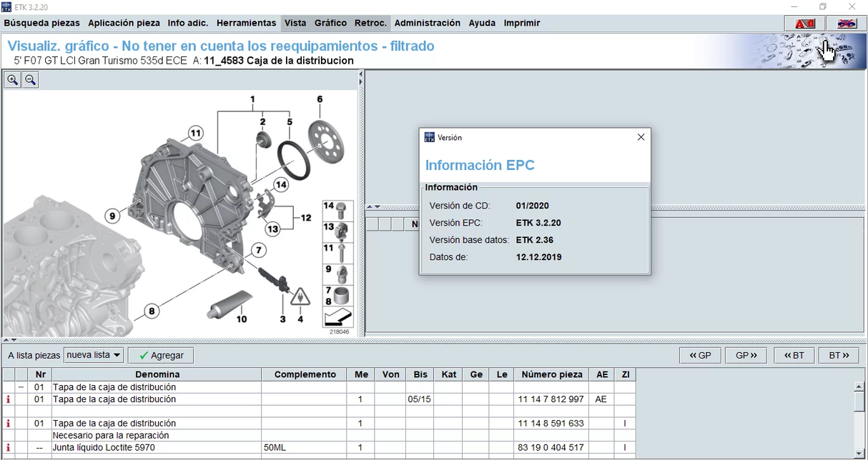Open the Herramientas menu

point(246,23)
